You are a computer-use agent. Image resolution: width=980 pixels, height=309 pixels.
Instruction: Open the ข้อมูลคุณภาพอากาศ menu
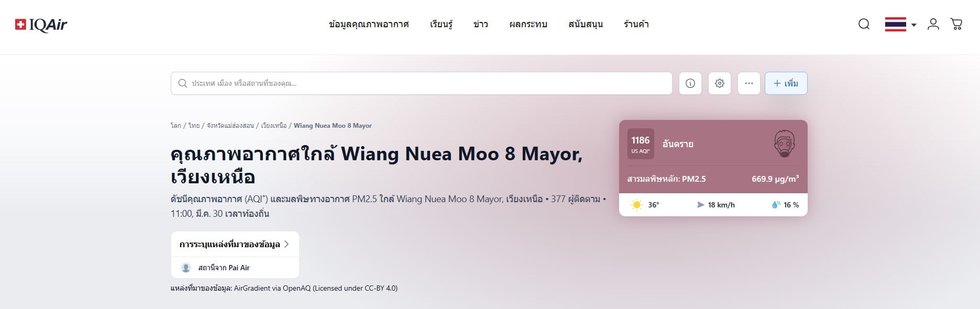coord(369,24)
